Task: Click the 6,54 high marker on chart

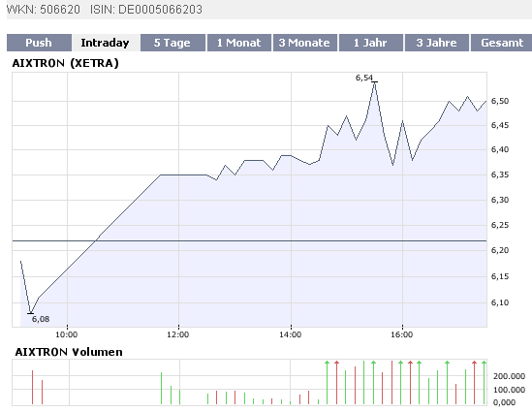Action: (x=364, y=78)
